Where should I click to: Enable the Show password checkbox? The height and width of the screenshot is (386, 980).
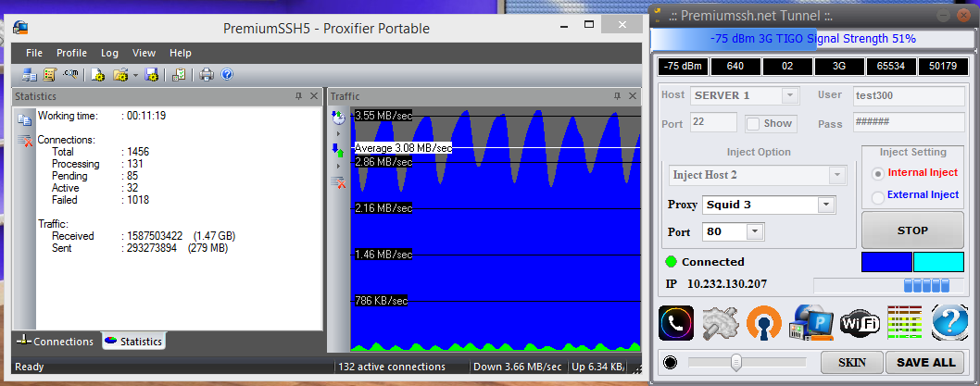(754, 124)
